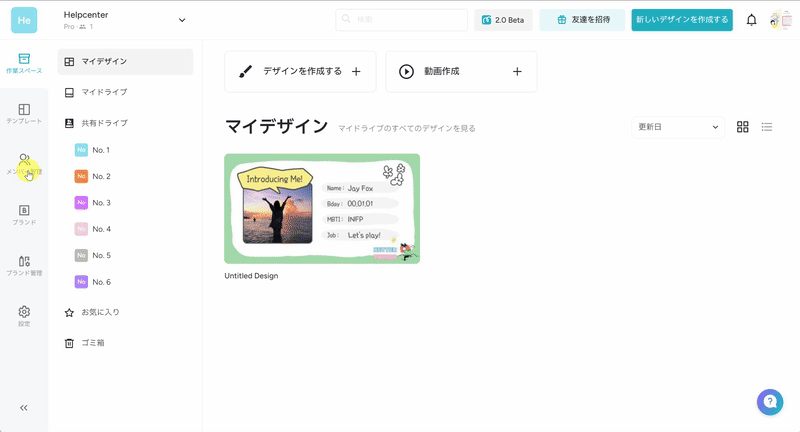Image resolution: width=800 pixels, height=432 pixels.
Task: Select マイドライブ in the navigation panel
Action: click(x=104, y=92)
